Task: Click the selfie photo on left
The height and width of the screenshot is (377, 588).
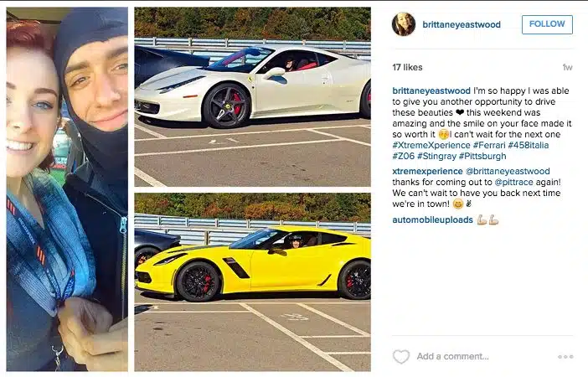Action: click(67, 189)
